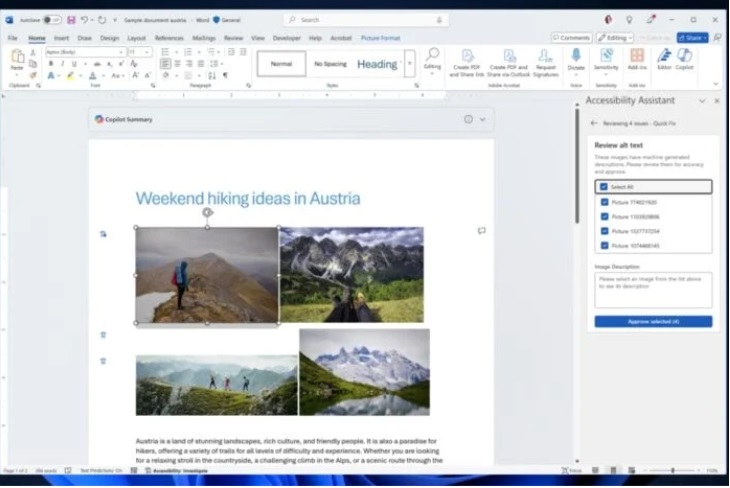Click the Redo icon in the title bar
Viewport: 730px width, 488px height.
tap(102, 20)
